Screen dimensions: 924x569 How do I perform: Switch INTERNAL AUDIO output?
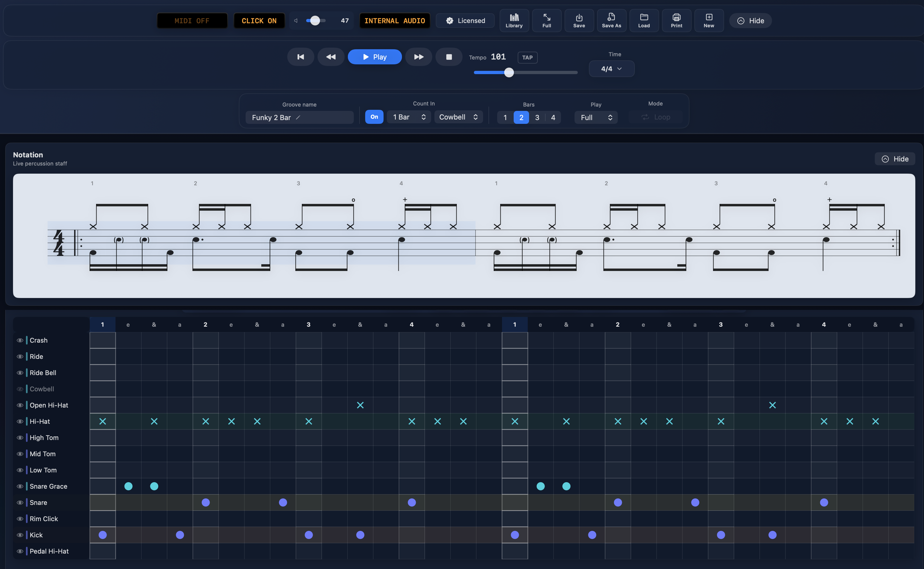[394, 21]
